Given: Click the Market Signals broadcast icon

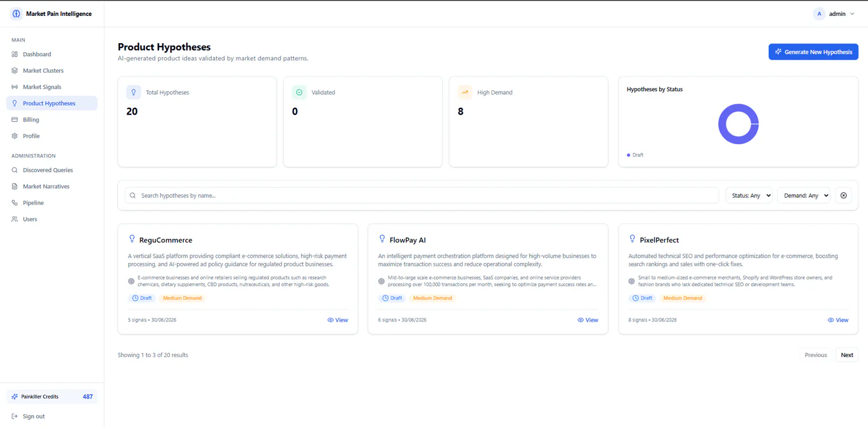Looking at the screenshot, I should coord(15,87).
